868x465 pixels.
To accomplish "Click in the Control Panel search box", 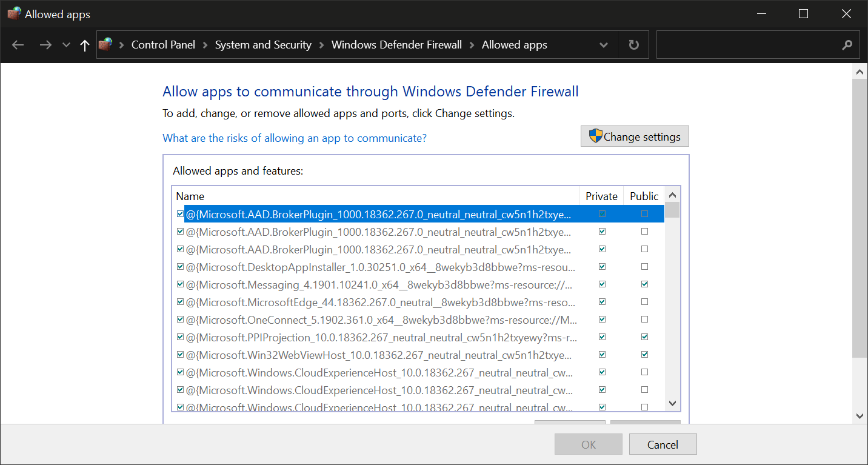I will pyautogui.click(x=749, y=45).
